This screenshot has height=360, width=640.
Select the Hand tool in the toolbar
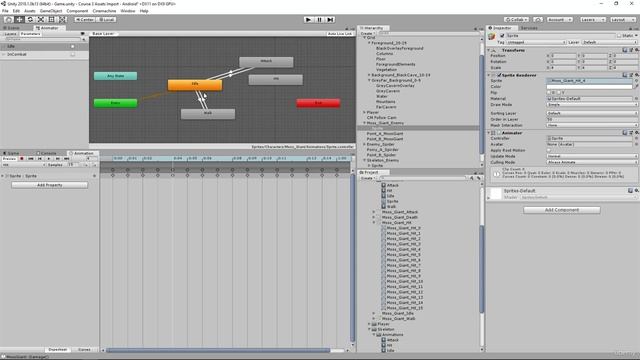(8, 20)
